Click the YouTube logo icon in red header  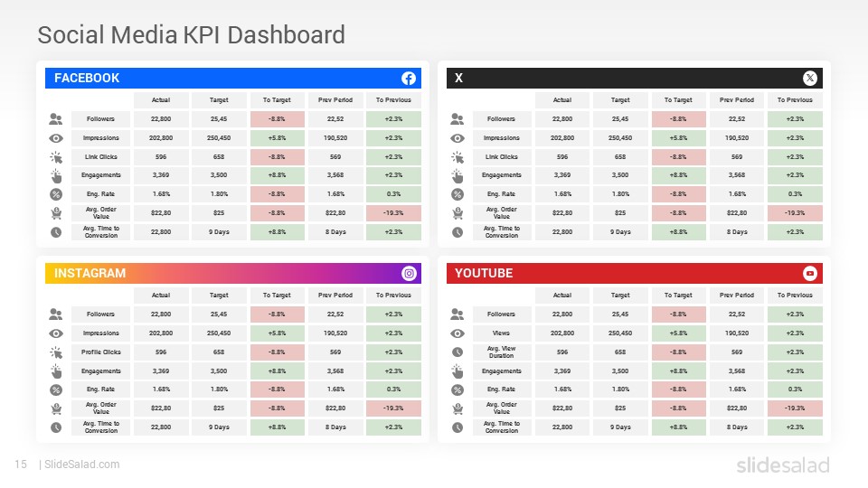click(x=810, y=273)
